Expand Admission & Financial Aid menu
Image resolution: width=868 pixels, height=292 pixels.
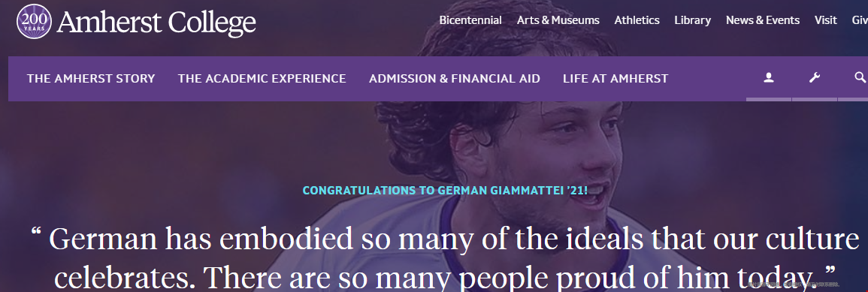point(455,79)
